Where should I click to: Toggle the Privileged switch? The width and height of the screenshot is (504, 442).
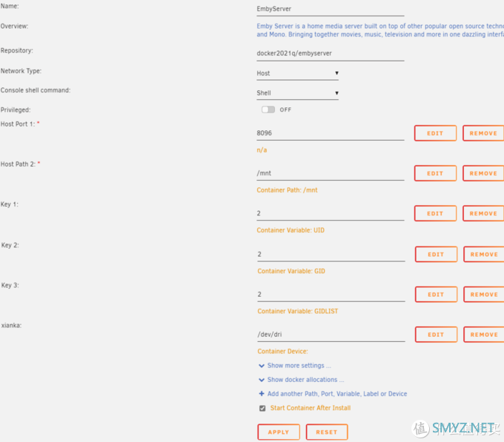click(268, 110)
